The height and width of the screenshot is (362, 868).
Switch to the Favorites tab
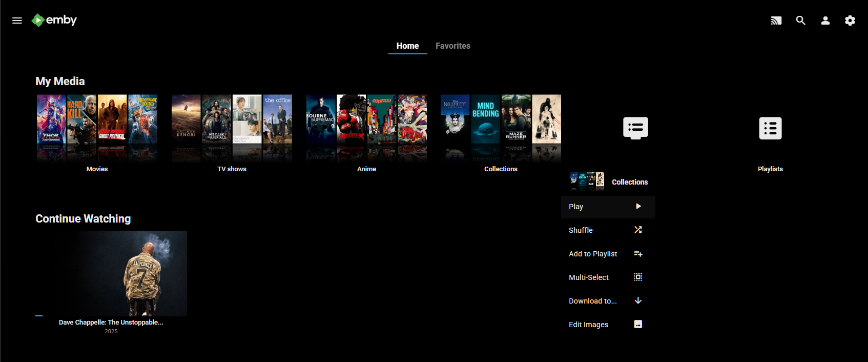click(x=453, y=46)
